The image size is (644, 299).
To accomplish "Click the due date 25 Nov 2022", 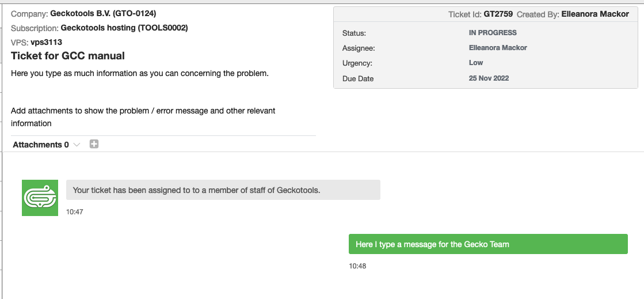I will (489, 78).
